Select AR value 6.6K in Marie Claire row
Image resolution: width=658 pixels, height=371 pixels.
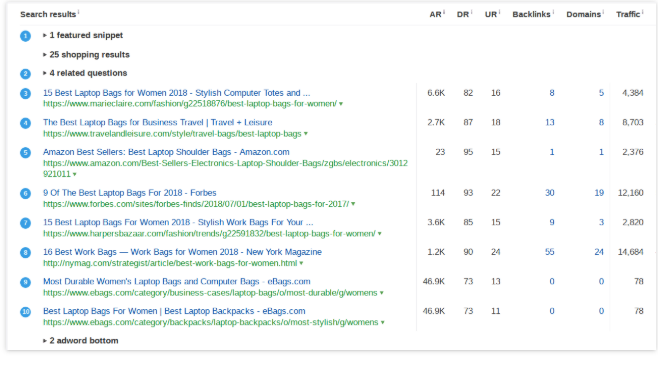436,93
